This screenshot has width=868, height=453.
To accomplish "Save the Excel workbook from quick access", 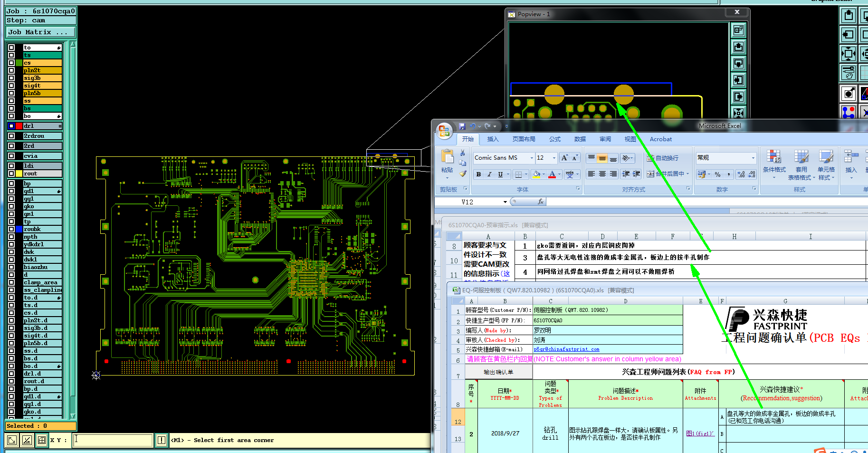I will point(462,126).
